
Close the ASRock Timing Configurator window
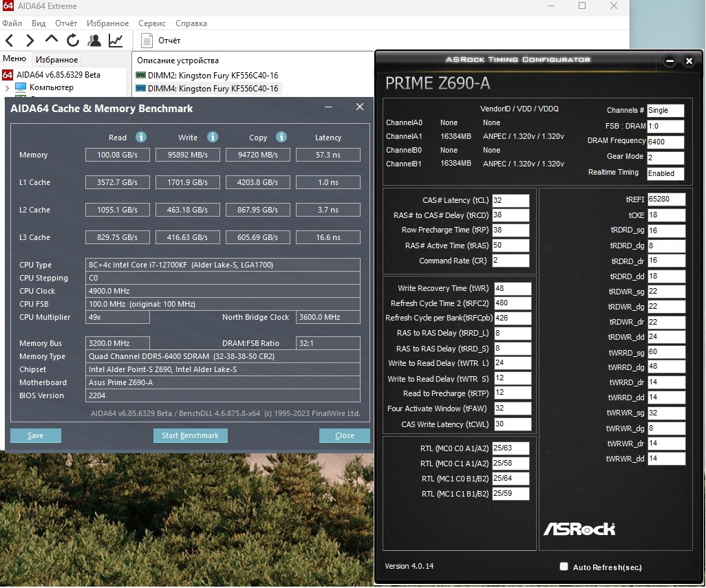tap(689, 61)
